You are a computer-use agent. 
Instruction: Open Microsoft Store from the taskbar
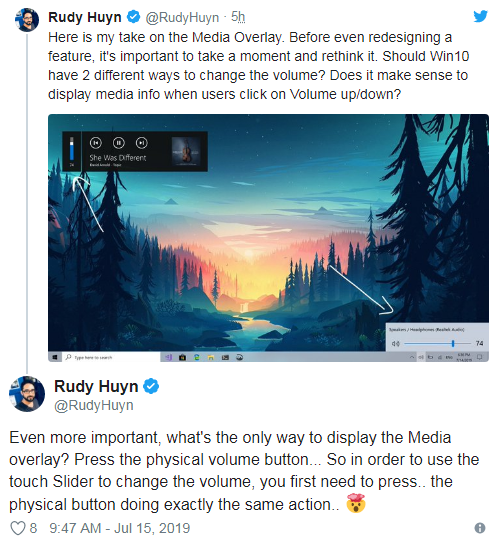pos(182,357)
